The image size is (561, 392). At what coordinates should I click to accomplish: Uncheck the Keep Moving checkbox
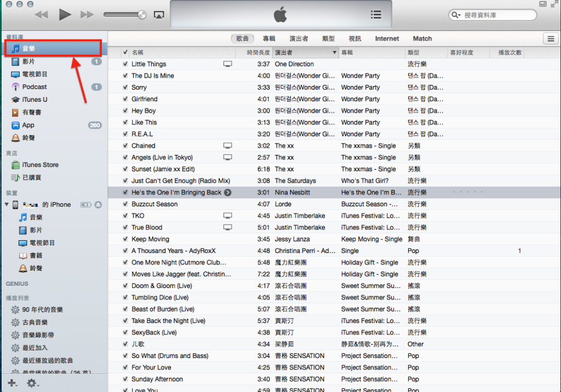pos(125,239)
